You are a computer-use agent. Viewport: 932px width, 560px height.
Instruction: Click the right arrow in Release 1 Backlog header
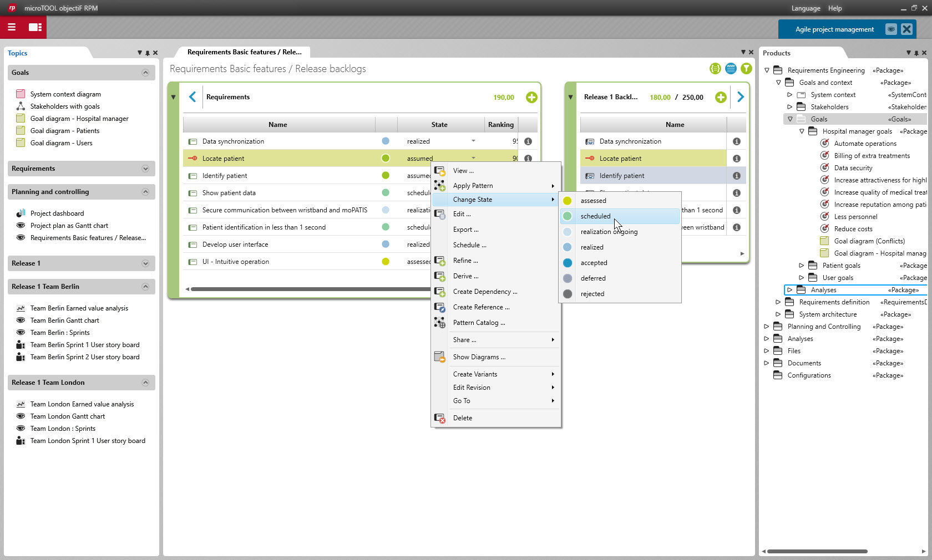(x=740, y=97)
